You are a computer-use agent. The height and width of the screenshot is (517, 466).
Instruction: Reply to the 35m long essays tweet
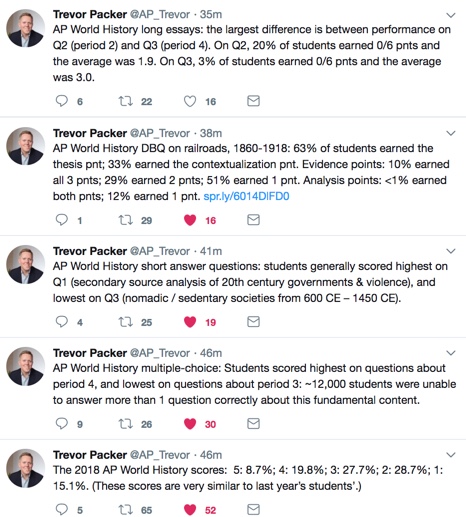pyautogui.click(x=61, y=101)
